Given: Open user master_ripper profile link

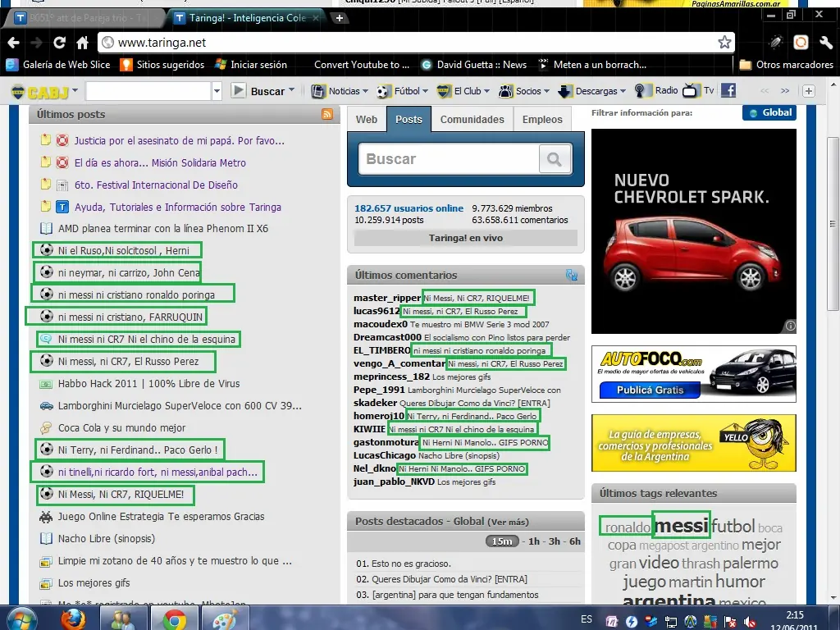Looking at the screenshot, I should coord(387,298).
